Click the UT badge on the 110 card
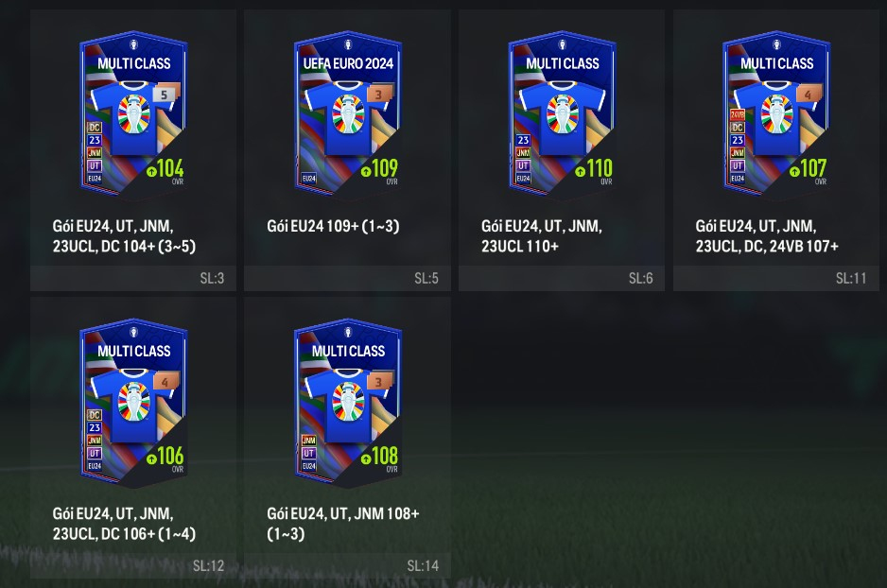Viewport: 887px width, 588px height. tap(523, 165)
